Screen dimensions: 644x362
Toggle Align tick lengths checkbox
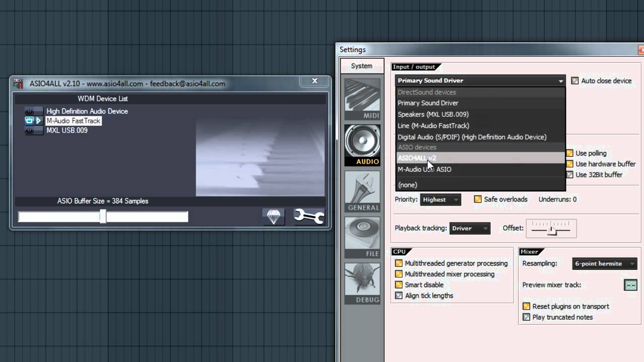pyautogui.click(x=399, y=296)
